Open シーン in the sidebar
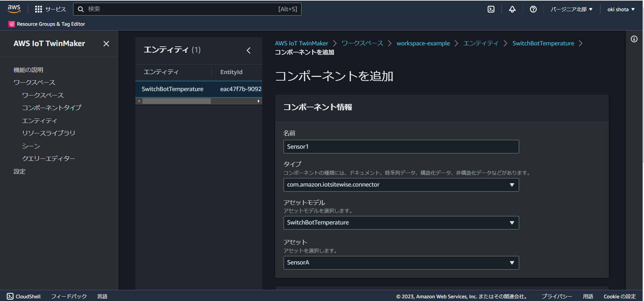Screen dimensions: 644x301 coord(31,146)
